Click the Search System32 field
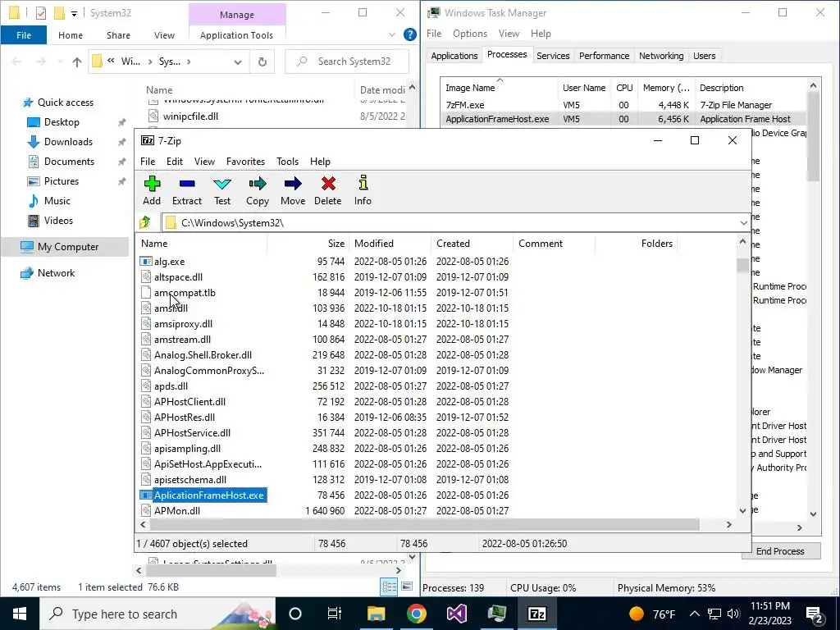Screen dimensions: 840x630 coord(347,61)
